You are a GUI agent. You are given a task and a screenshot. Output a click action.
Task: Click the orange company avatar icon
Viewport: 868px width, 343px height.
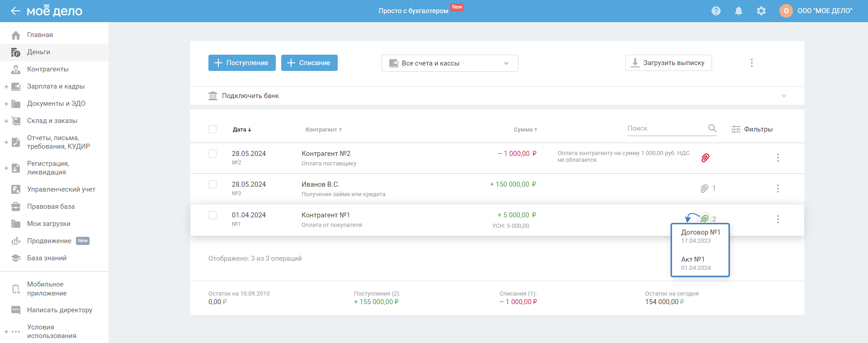(786, 11)
